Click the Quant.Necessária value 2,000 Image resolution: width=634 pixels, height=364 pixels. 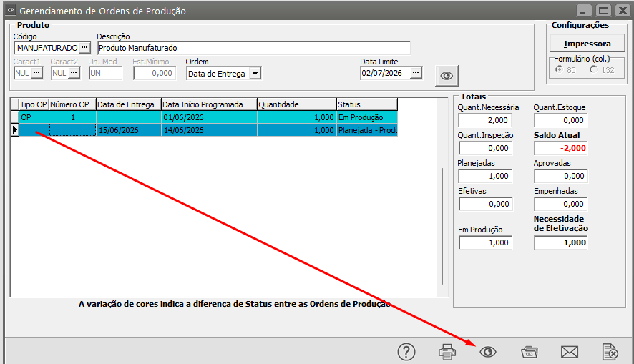click(485, 120)
